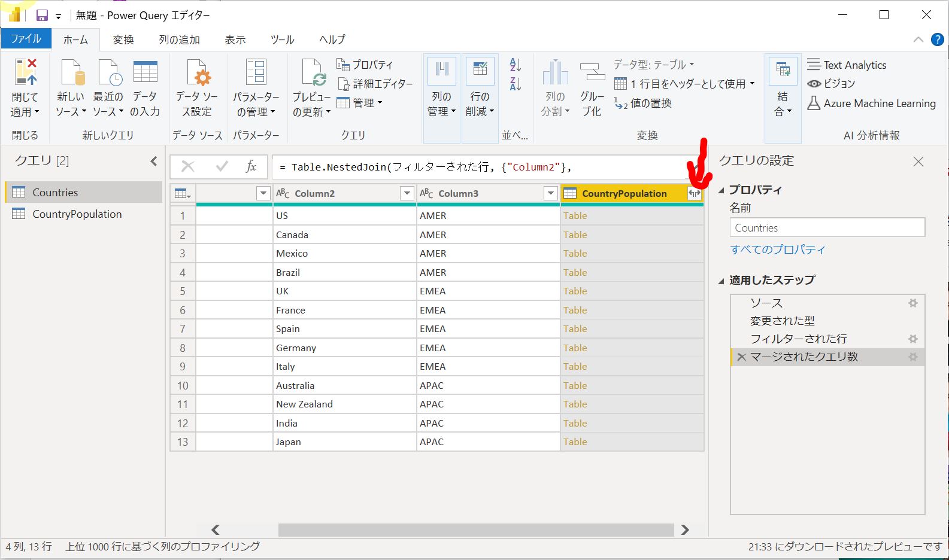Cancel formula edit with X button
This screenshot has height=560, width=949.
[x=188, y=166]
